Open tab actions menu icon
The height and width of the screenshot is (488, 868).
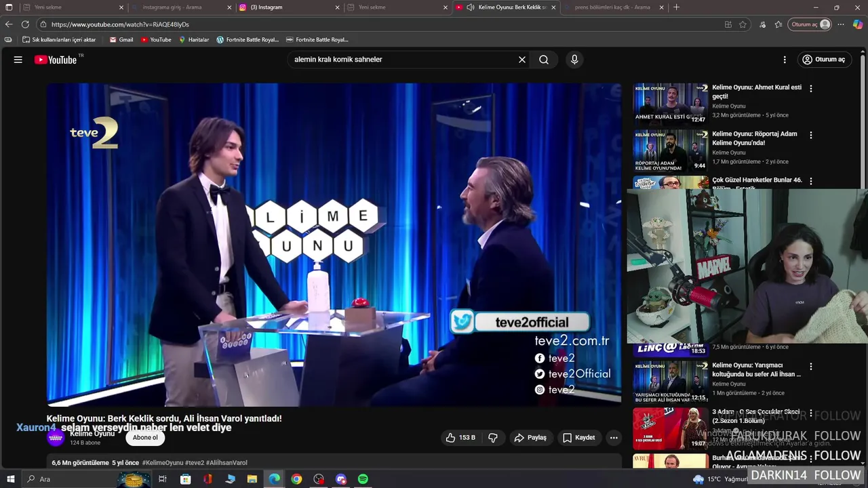(x=9, y=7)
